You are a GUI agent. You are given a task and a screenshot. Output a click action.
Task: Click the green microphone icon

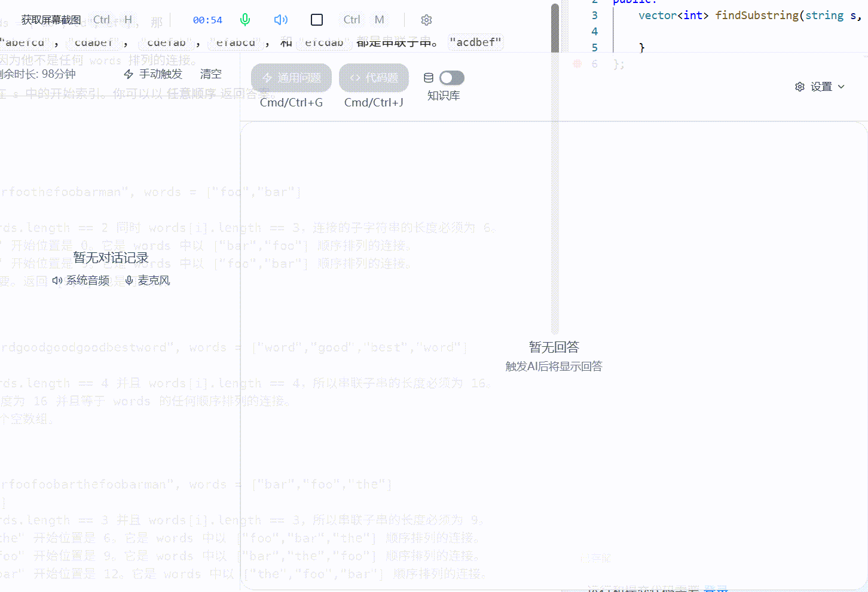pyautogui.click(x=245, y=20)
